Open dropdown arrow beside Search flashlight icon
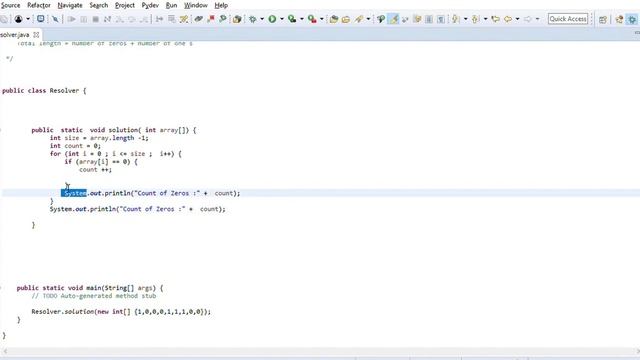This screenshot has width=640, height=360. click(x=368, y=19)
